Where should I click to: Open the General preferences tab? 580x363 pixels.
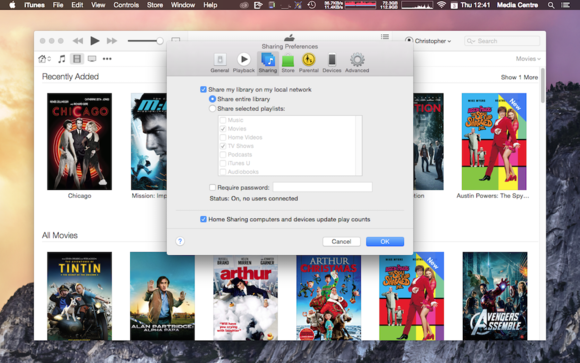pos(220,63)
